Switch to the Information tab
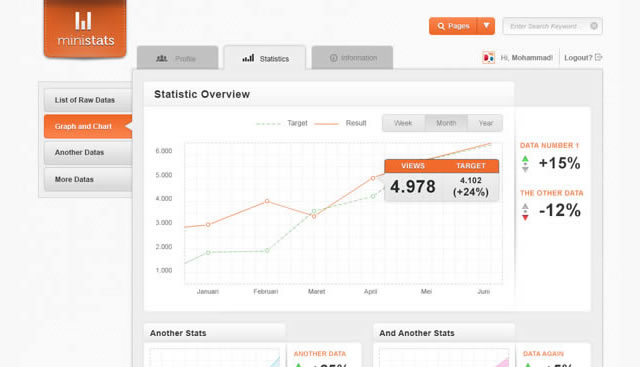640x367 pixels. coord(352,58)
